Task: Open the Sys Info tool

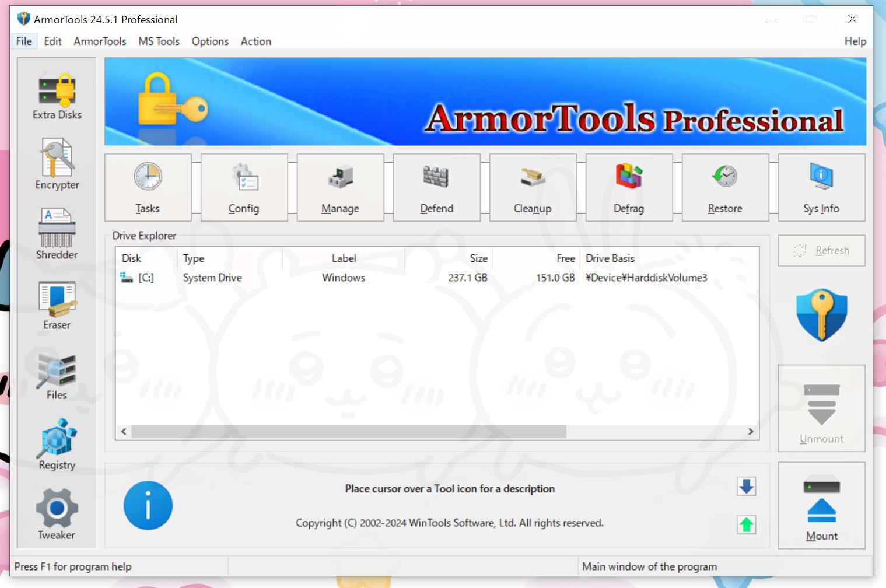Action: point(821,188)
